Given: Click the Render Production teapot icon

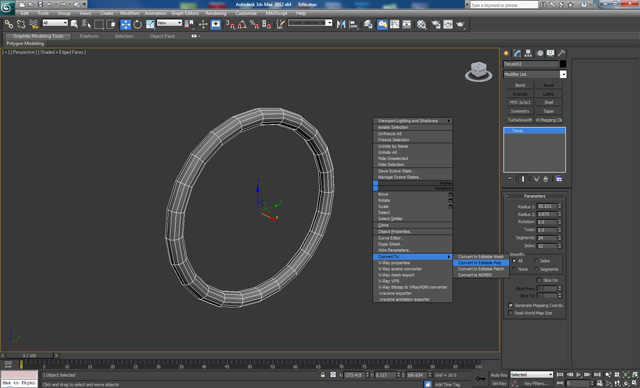Looking at the screenshot, I should [460, 24].
